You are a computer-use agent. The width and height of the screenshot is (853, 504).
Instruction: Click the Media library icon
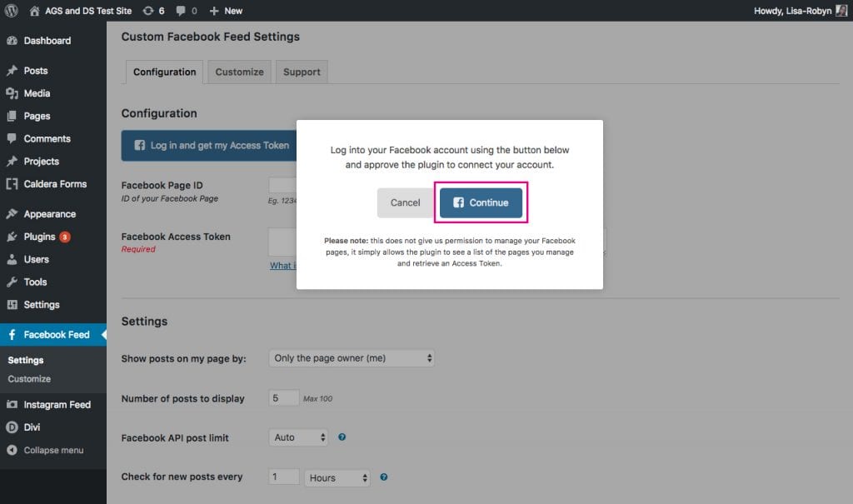click(x=12, y=93)
